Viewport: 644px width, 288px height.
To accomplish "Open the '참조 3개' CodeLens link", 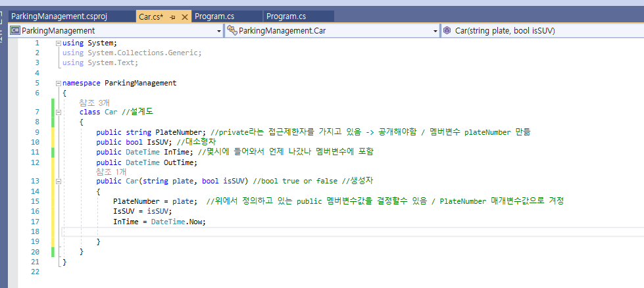I will (94, 103).
